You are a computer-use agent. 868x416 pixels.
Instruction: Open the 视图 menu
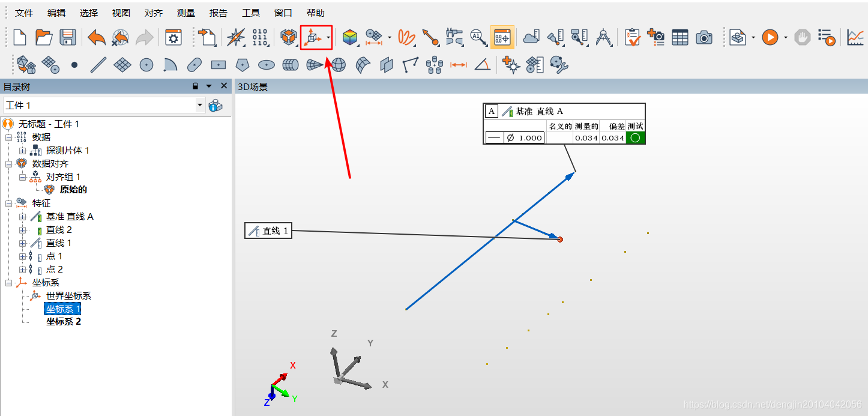coord(121,13)
